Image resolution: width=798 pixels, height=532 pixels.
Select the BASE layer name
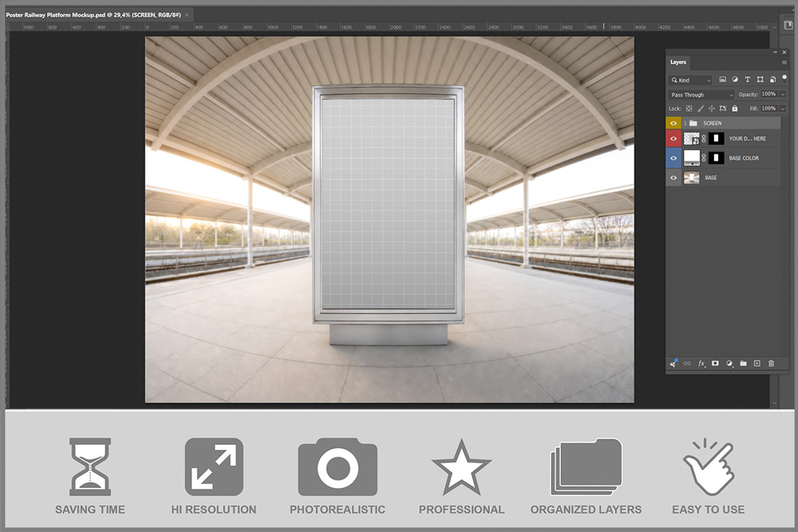point(711,178)
